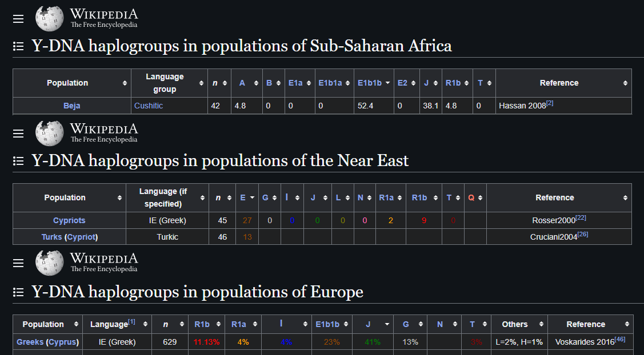Open citation [22] after Rosser2000
Viewport: 644px width, 355px height.
(581, 218)
